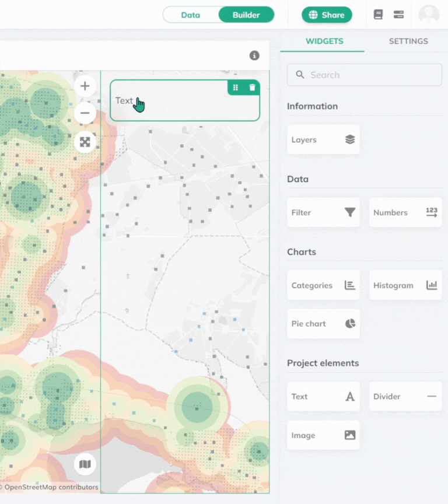Add a Histogram chart widget
Image resolution: width=448 pixels, height=504 pixels.
pyautogui.click(x=405, y=285)
